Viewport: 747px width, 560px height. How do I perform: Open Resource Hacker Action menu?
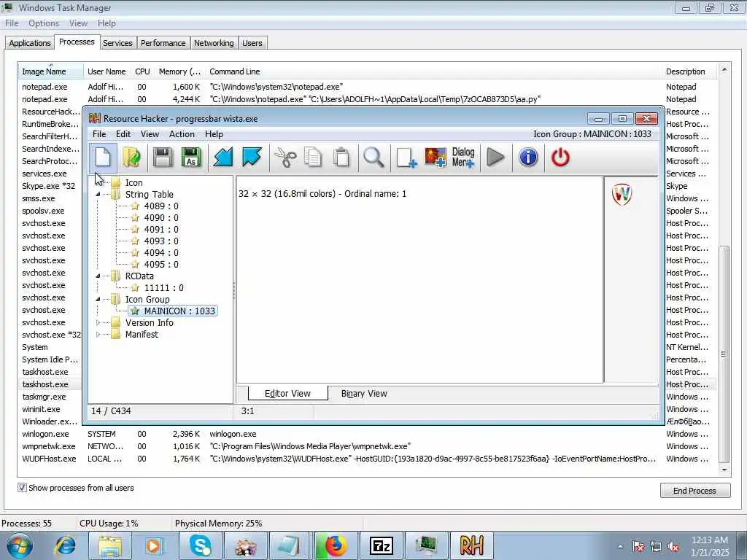[182, 134]
